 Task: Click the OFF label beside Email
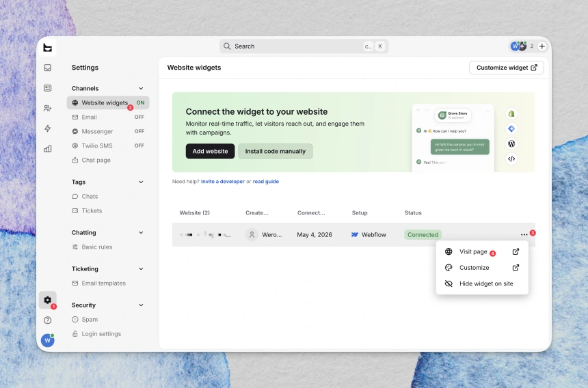[x=139, y=117]
